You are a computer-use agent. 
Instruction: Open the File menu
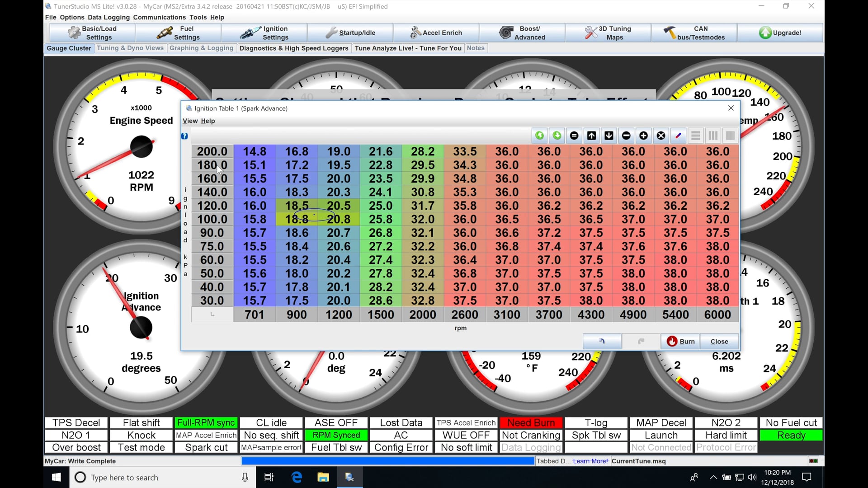[x=51, y=17]
